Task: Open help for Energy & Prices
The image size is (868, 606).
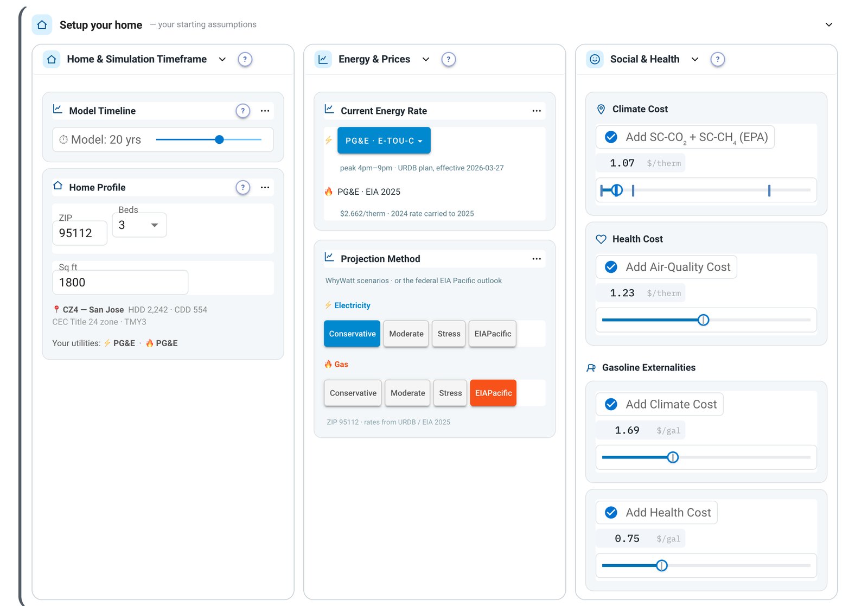Action: coord(448,59)
